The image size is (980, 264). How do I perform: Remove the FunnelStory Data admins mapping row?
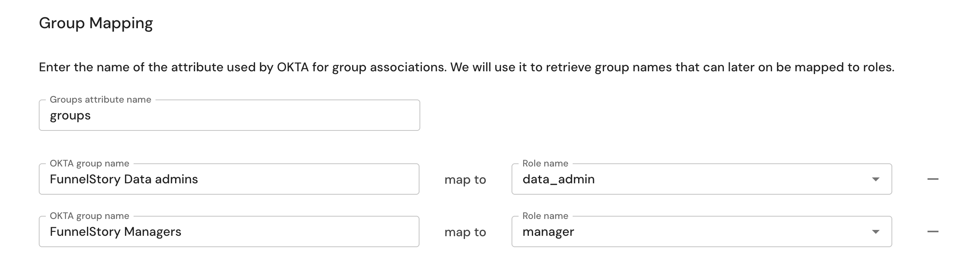tap(933, 179)
